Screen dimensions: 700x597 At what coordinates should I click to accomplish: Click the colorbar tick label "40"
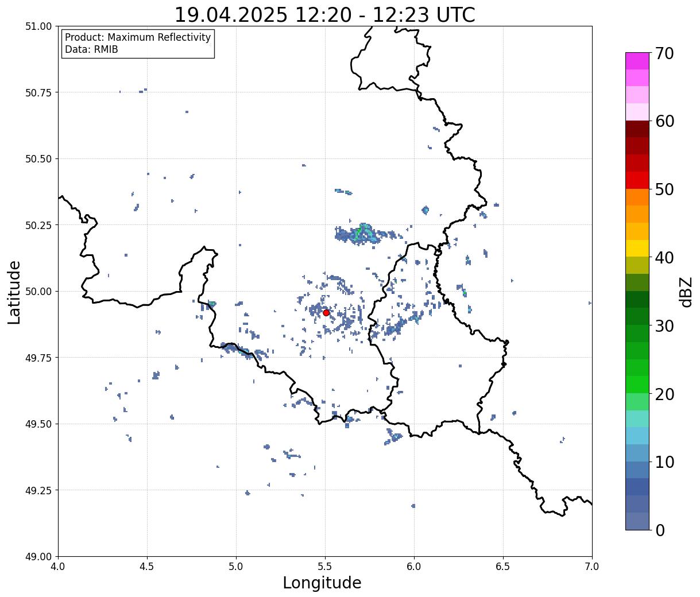pyautogui.click(x=664, y=257)
